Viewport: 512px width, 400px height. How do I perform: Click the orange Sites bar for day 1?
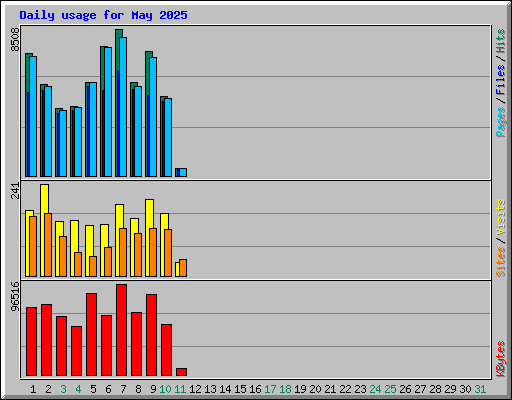(x=33, y=246)
